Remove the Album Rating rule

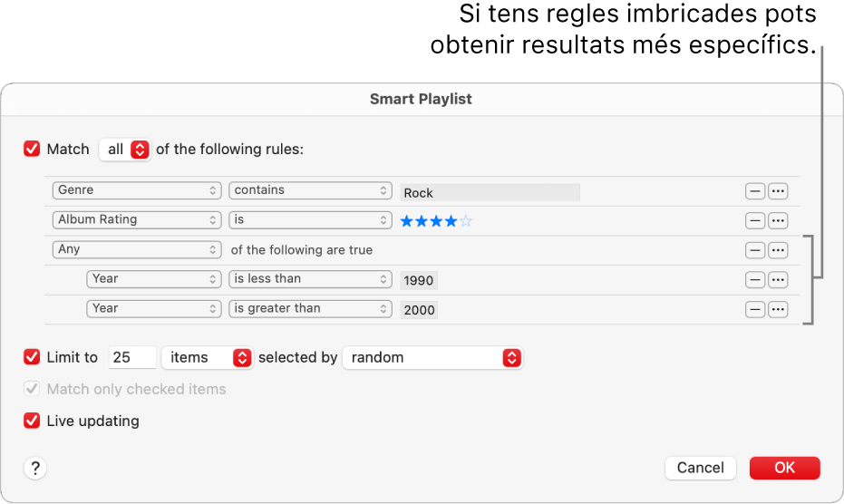tap(755, 221)
